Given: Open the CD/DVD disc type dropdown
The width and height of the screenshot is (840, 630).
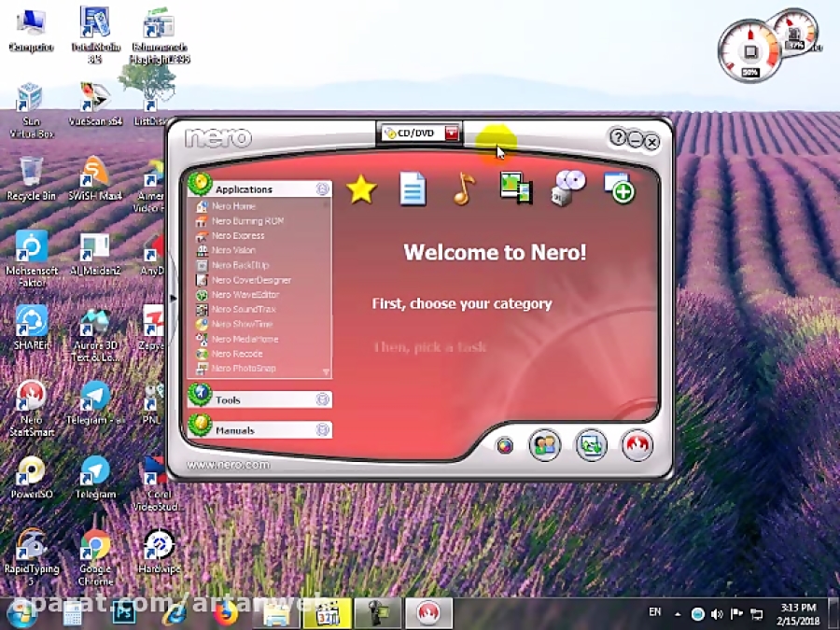Looking at the screenshot, I should point(452,133).
